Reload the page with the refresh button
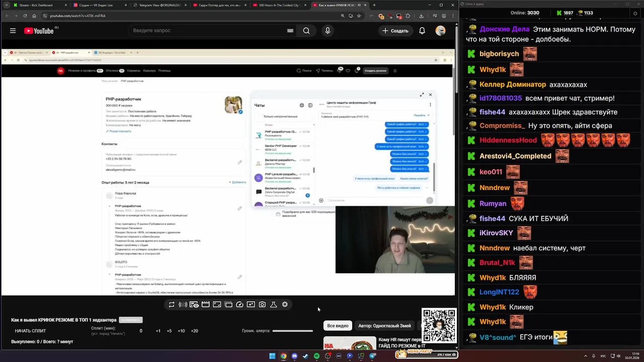The height and width of the screenshot is (362, 644). pos(25,16)
